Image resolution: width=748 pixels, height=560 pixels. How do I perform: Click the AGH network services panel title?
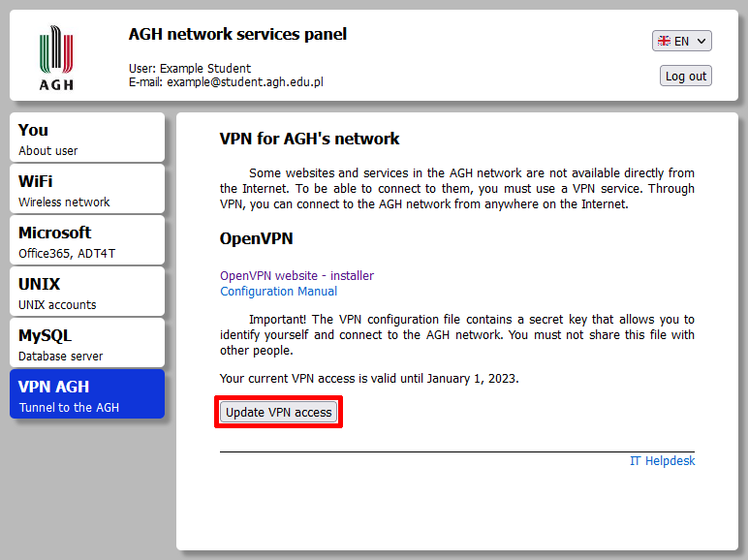click(237, 35)
